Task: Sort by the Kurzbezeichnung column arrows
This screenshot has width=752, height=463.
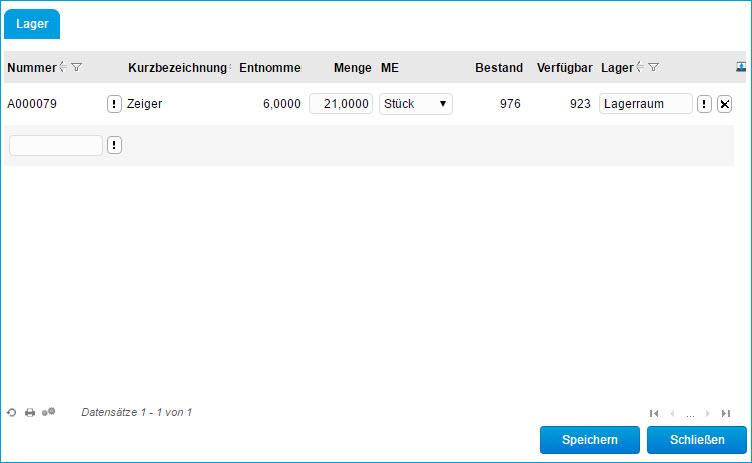Action: pos(230,67)
